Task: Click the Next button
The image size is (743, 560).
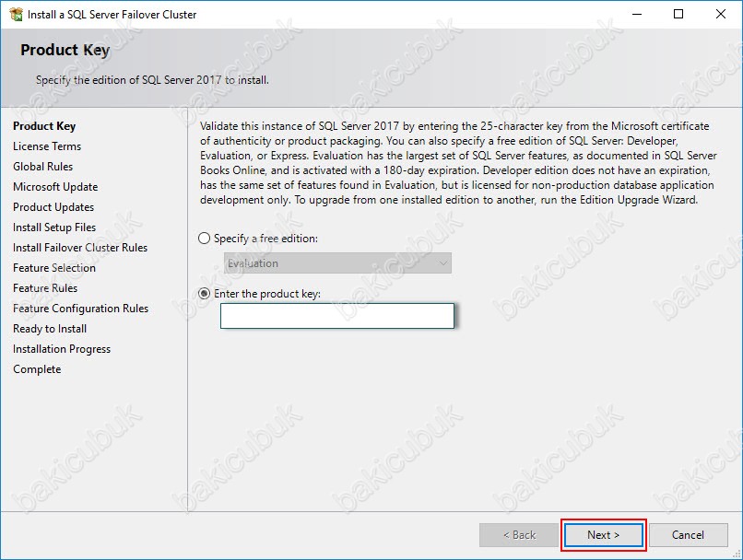Action: pyautogui.click(x=603, y=535)
